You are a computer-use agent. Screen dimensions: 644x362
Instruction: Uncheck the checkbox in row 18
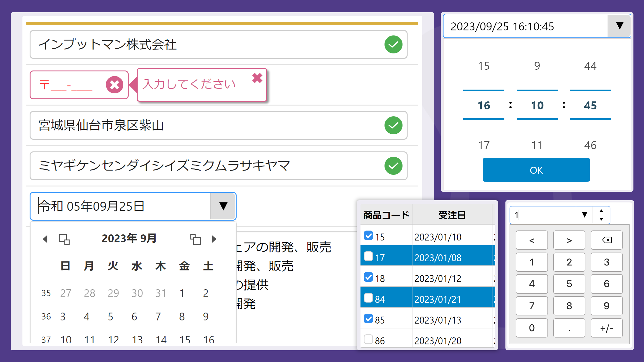pyautogui.click(x=368, y=277)
